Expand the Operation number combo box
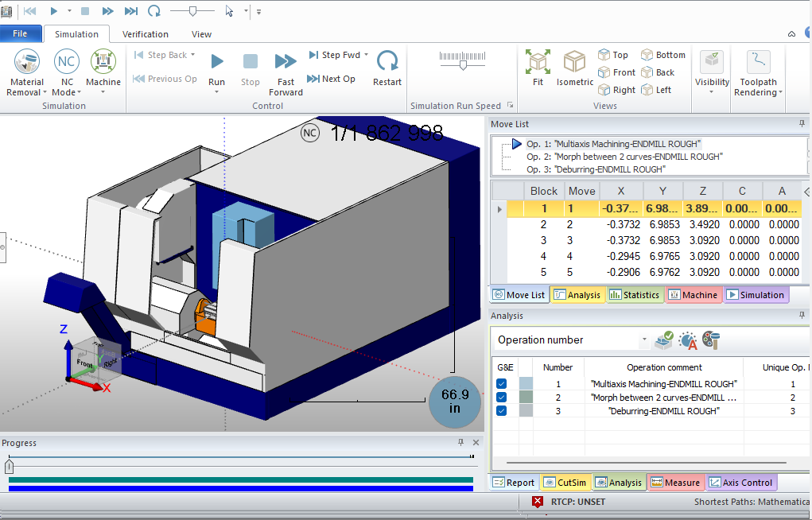 coord(644,340)
